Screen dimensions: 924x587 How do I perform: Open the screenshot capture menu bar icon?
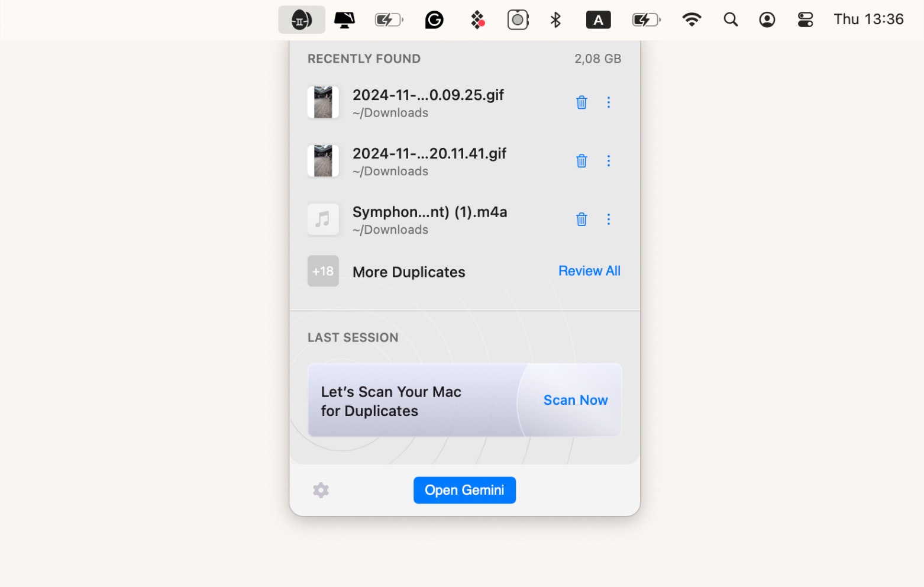tap(518, 20)
